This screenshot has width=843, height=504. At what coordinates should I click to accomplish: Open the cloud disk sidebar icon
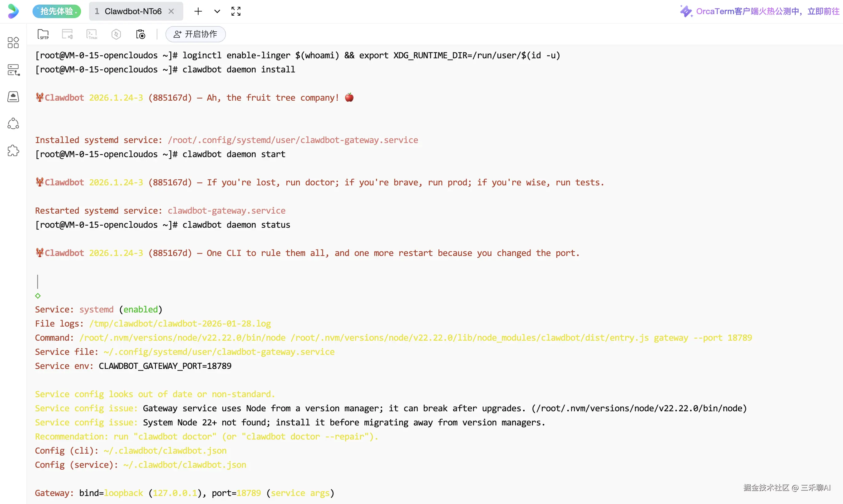click(13, 97)
